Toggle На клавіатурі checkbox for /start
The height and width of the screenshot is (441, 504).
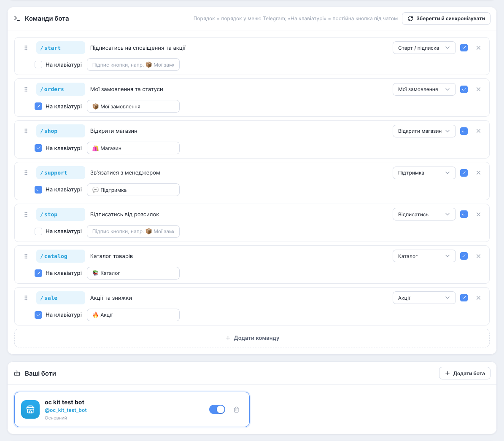[x=38, y=65]
